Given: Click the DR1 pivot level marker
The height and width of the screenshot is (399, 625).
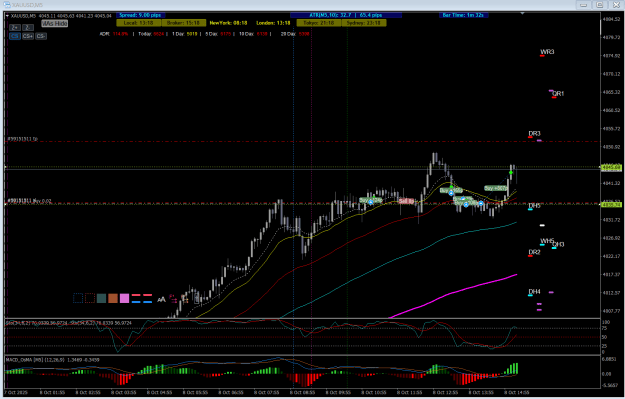Looking at the screenshot, I should pyautogui.click(x=558, y=94).
